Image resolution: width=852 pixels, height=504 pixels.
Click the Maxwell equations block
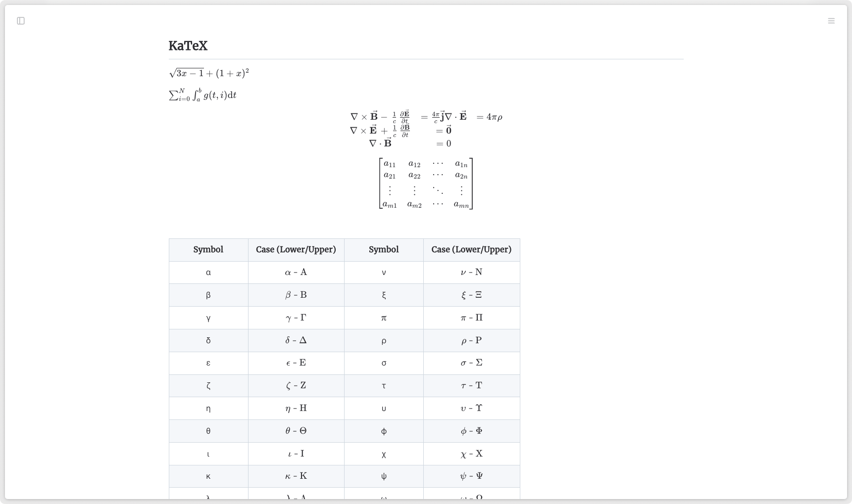[426, 130]
